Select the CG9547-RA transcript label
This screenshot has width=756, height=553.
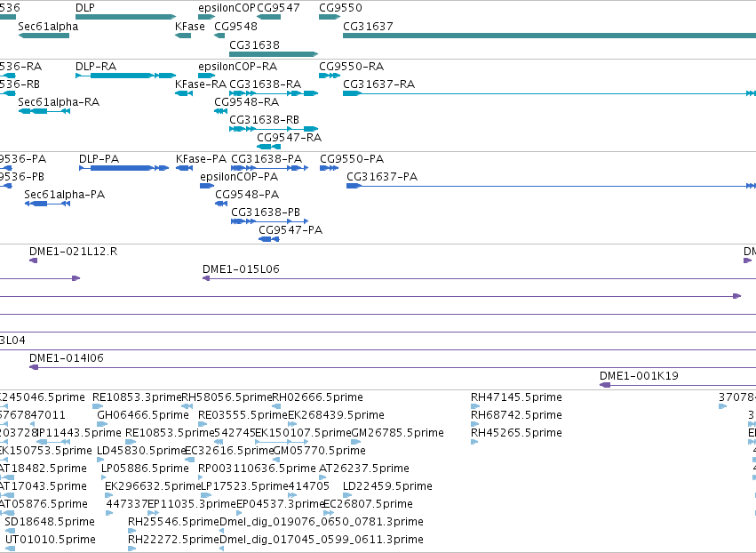(290, 138)
